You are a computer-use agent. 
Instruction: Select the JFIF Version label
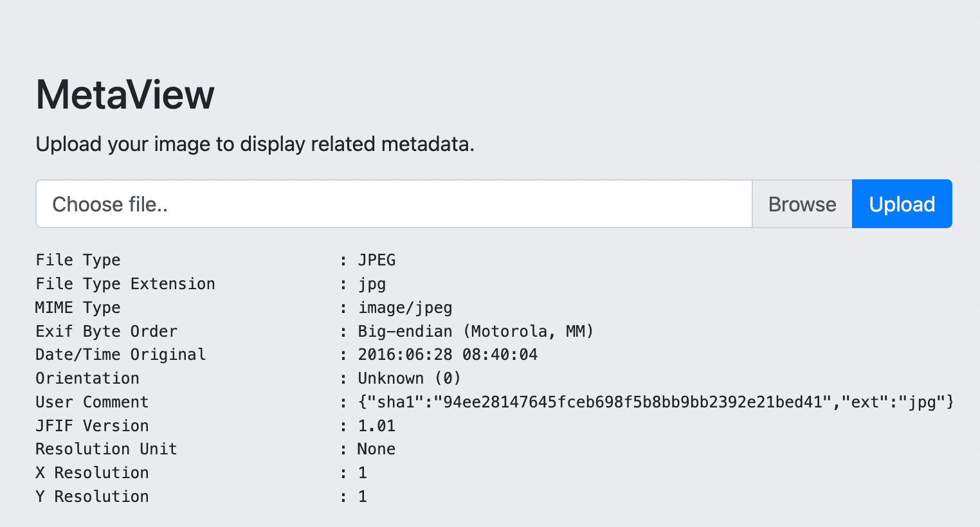(92, 425)
